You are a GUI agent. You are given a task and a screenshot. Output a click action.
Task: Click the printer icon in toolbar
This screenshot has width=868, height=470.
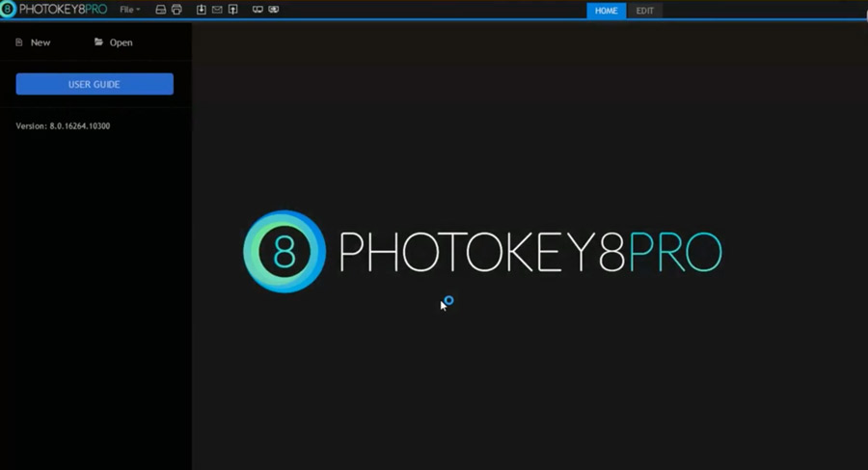[x=176, y=10]
